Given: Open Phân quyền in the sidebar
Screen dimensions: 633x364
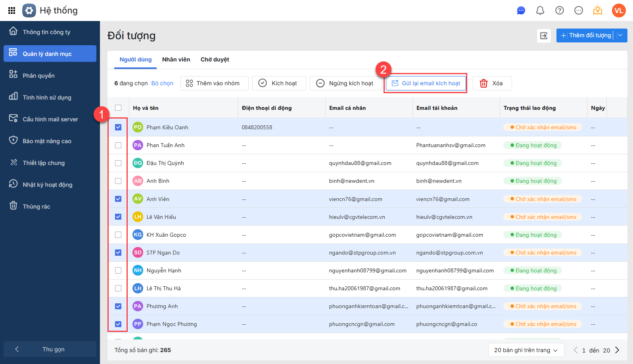Looking at the screenshot, I should click(x=38, y=76).
